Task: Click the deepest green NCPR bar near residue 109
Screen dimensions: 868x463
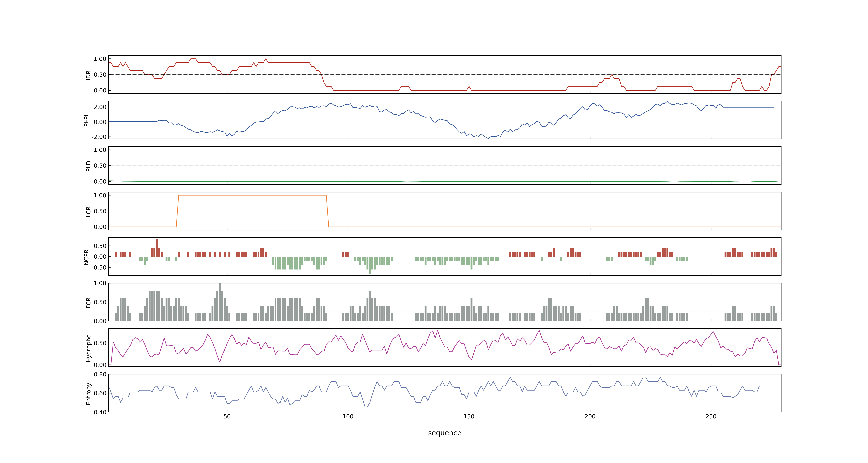Action: [x=370, y=265]
